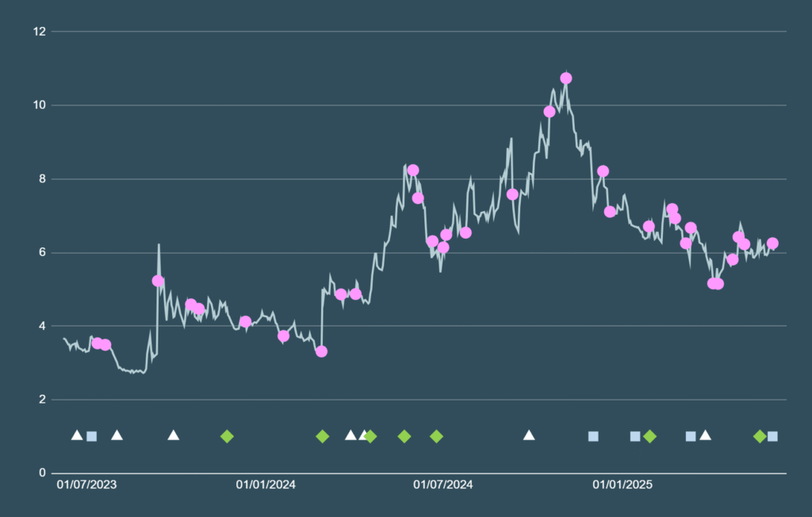The image size is (812, 517).
Task: Select the last pink dot at the line's right end
Action: pyautogui.click(x=772, y=243)
